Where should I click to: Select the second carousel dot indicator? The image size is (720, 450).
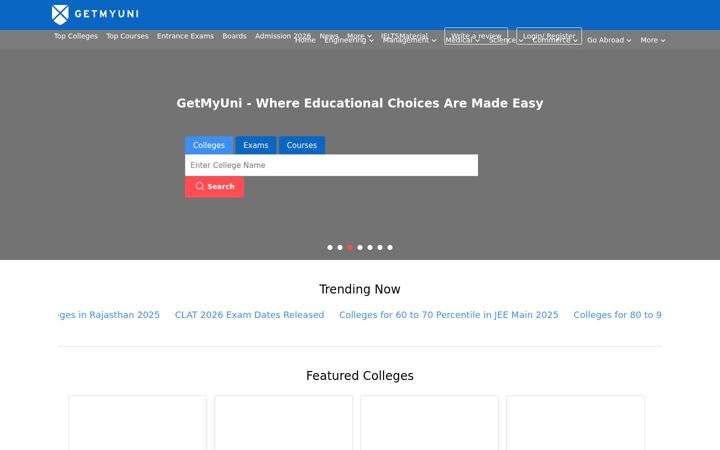coord(340,248)
